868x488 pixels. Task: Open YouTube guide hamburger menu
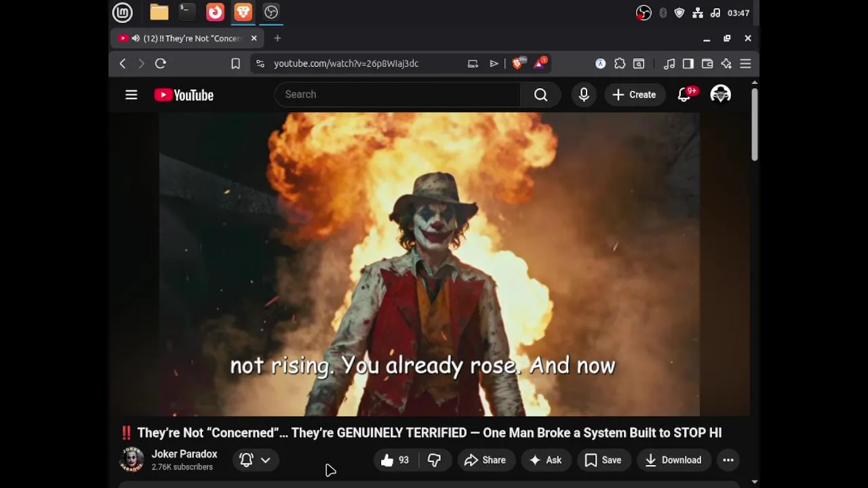[x=132, y=95]
